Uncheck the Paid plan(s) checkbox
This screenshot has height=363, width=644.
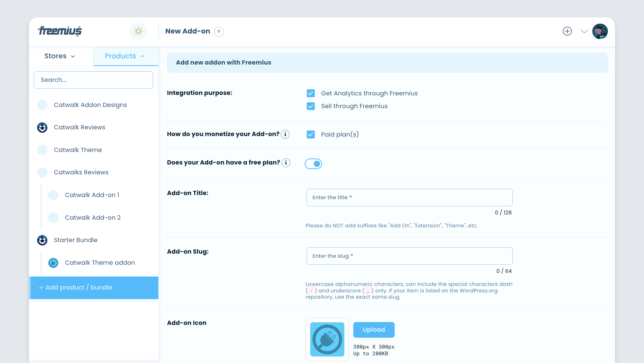pyautogui.click(x=311, y=135)
